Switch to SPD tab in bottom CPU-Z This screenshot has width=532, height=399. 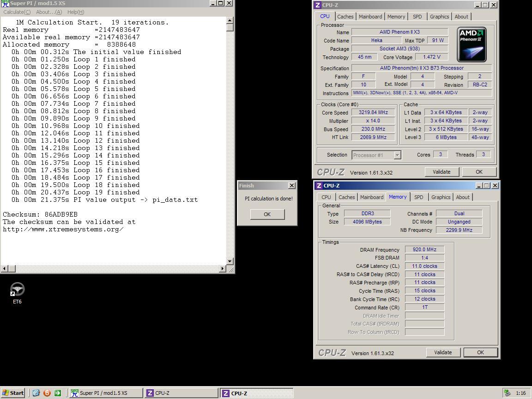coord(419,197)
